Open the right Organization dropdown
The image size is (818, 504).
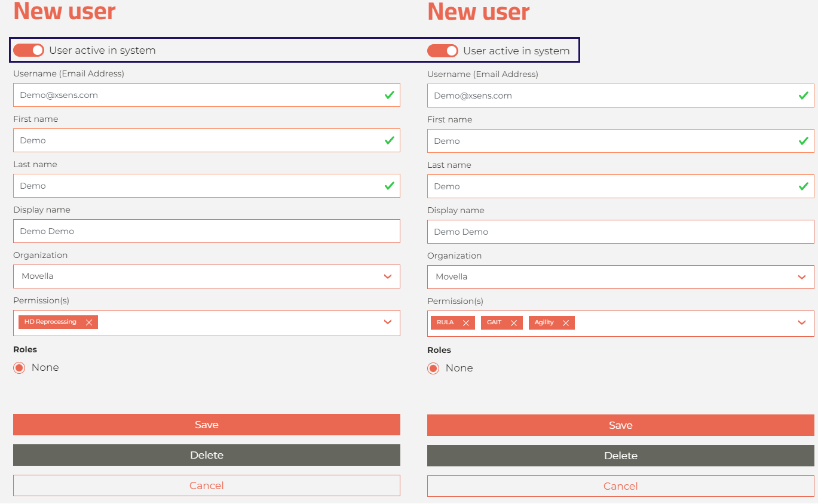[x=802, y=276]
